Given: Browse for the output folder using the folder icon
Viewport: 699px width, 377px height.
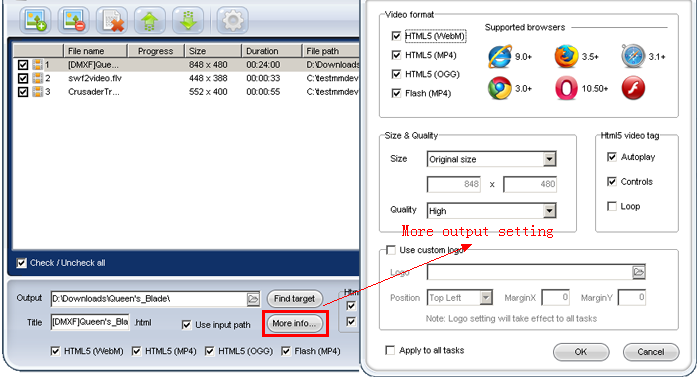Looking at the screenshot, I should click(x=253, y=299).
